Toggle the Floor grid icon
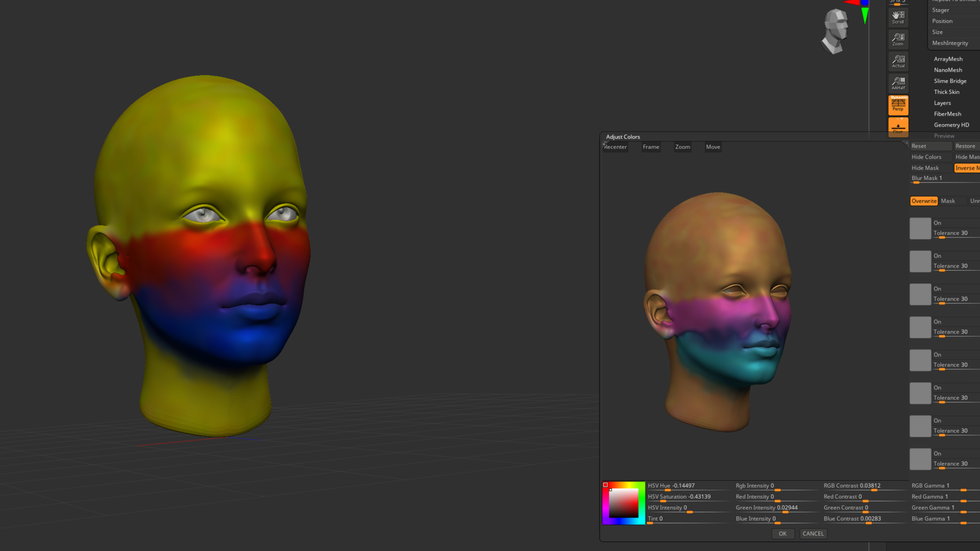 click(x=898, y=127)
